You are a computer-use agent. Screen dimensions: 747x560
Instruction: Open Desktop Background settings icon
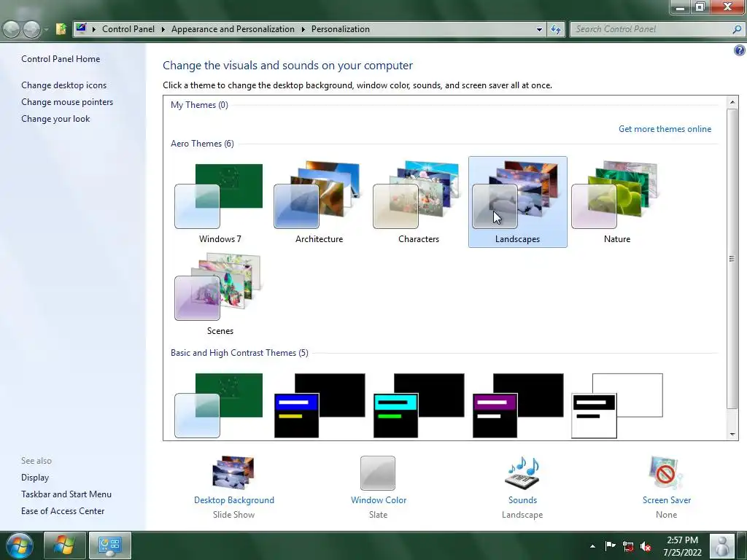pyautogui.click(x=233, y=472)
